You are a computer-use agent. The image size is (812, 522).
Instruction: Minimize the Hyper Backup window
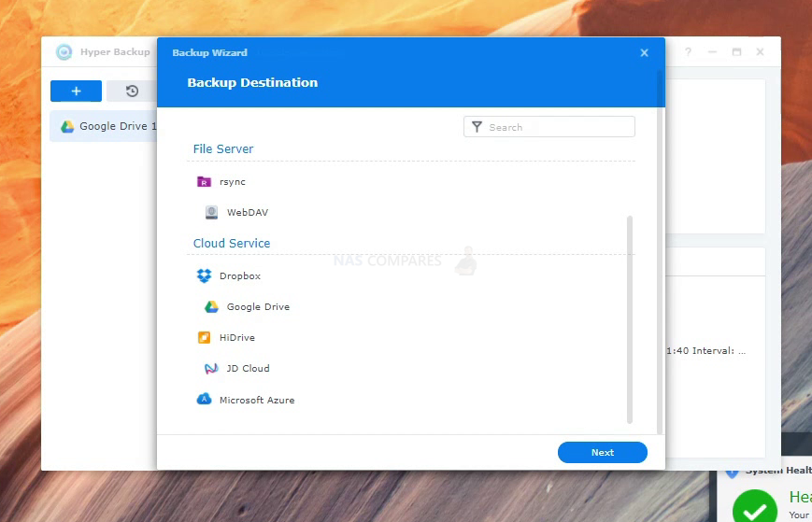(x=713, y=51)
